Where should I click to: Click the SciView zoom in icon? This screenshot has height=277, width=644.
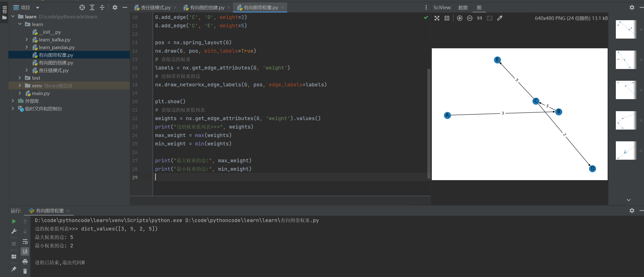click(459, 18)
